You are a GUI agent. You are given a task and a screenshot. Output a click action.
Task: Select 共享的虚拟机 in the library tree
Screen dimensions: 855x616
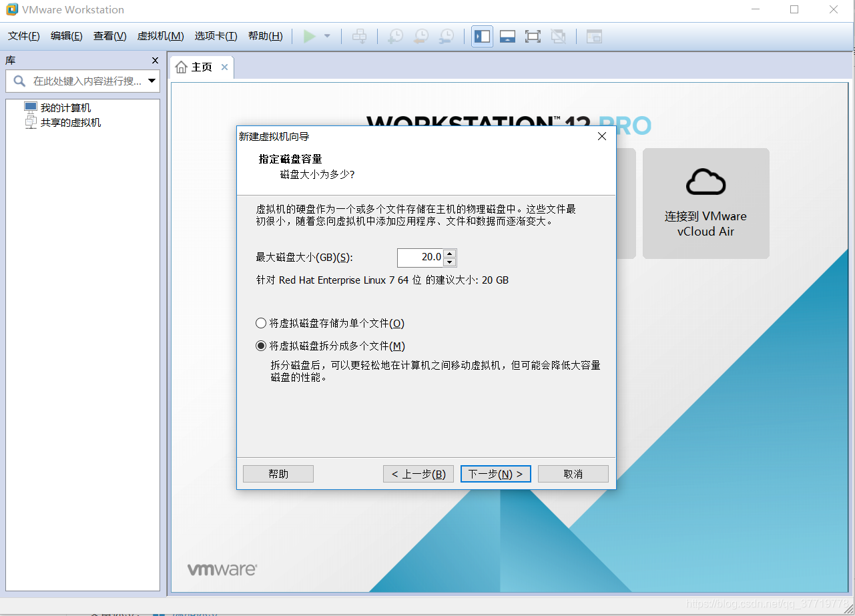71,122
